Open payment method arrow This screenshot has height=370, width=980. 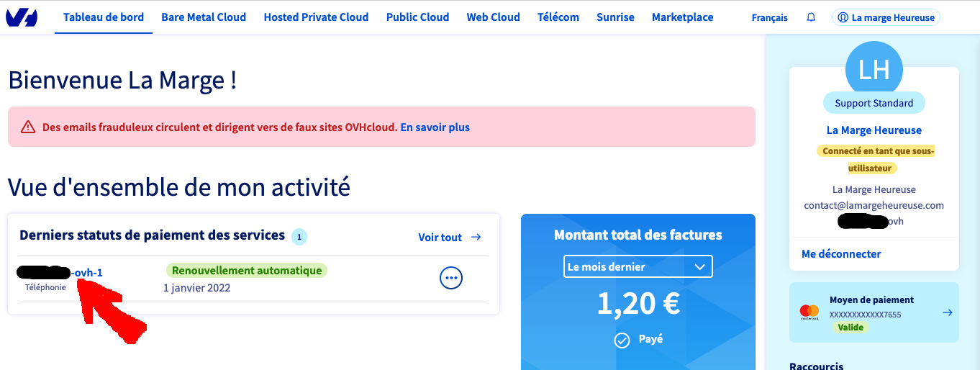[948, 312]
